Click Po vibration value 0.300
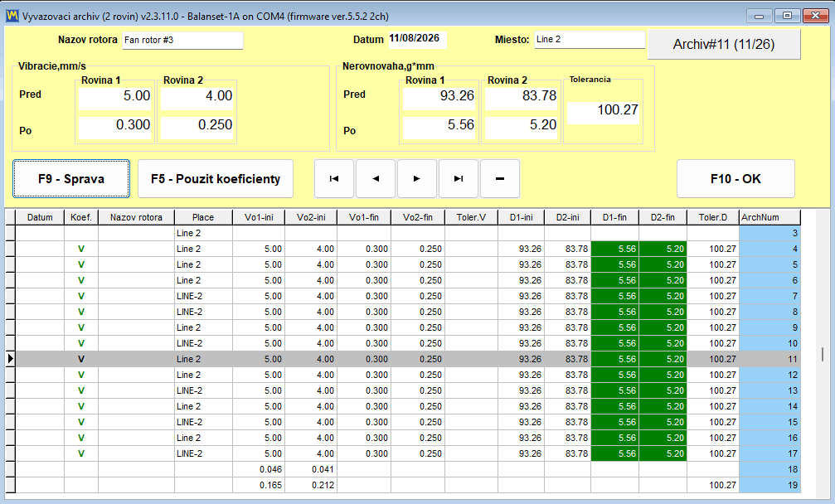This screenshot has height=504, width=835. pos(115,127)
